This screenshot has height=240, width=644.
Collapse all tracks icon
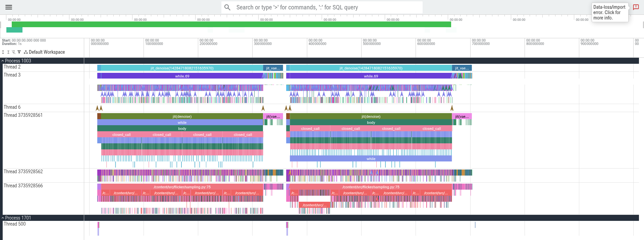click(x=8, y=52)
